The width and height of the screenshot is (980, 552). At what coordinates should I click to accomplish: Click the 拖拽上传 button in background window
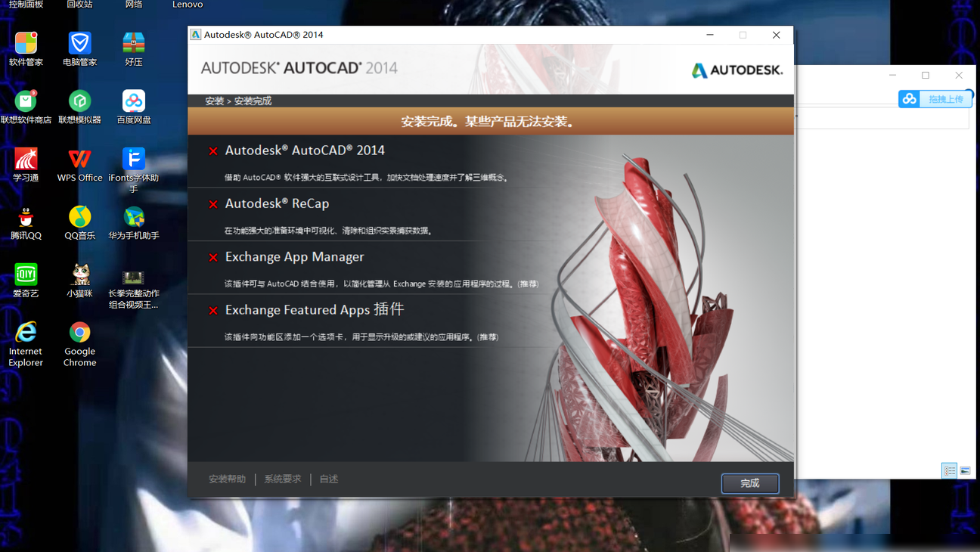935,99
